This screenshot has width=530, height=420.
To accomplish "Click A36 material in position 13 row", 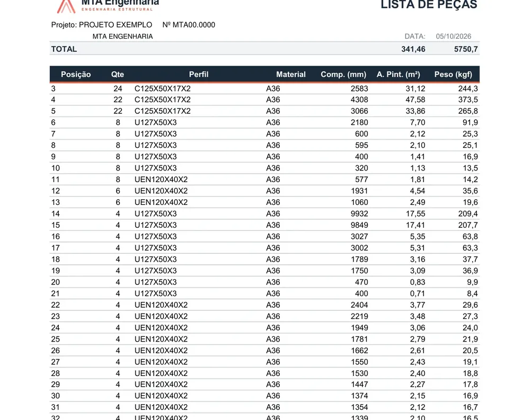I will point(273,203).
